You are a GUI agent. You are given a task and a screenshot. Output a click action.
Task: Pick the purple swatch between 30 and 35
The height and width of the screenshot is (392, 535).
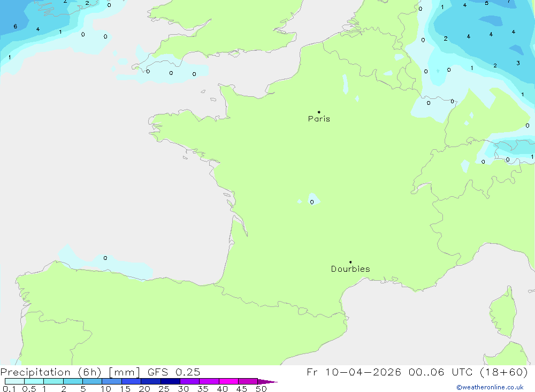[190, 381]
